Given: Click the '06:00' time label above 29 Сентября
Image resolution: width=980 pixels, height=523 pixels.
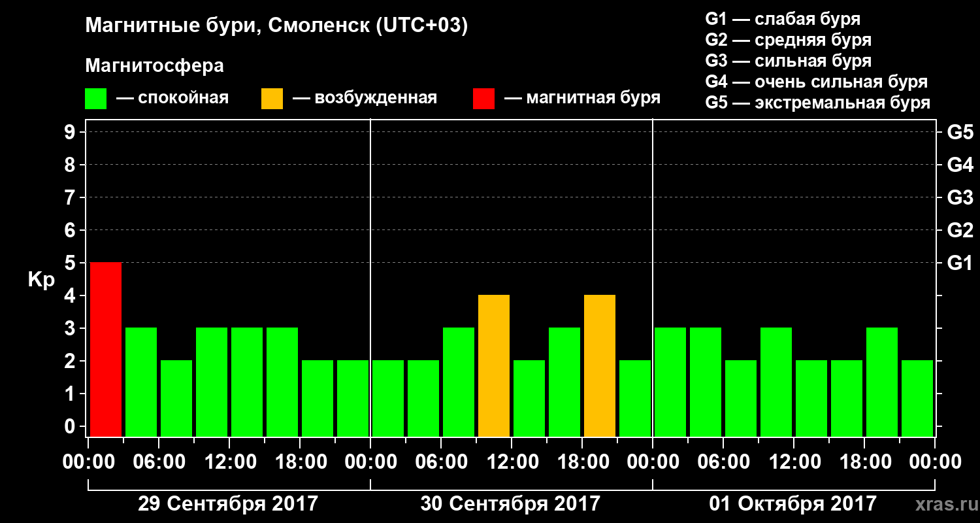Looking at the screenshot, I should (x=159, y=462).
